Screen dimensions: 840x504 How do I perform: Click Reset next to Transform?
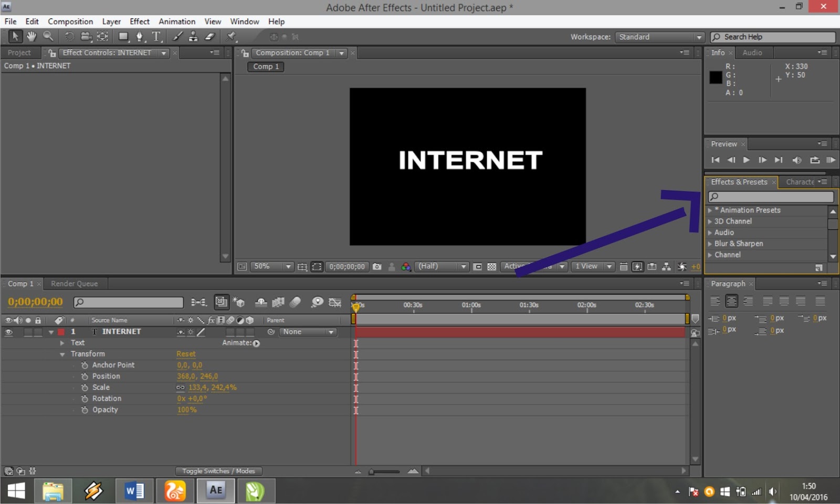(186, 353)
